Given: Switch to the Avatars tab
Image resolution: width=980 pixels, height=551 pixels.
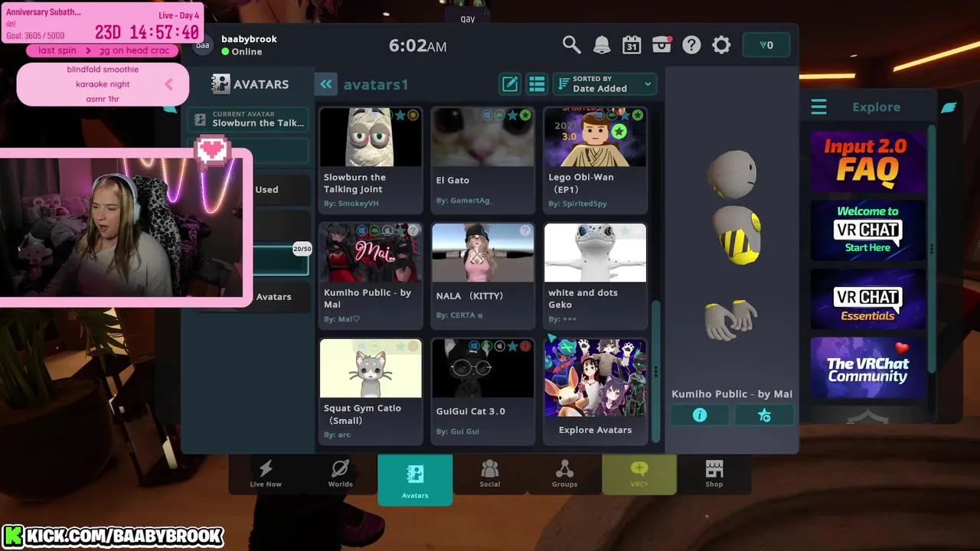Looking at the screenshot, I should pyautogui.click(x=415, y=480).
